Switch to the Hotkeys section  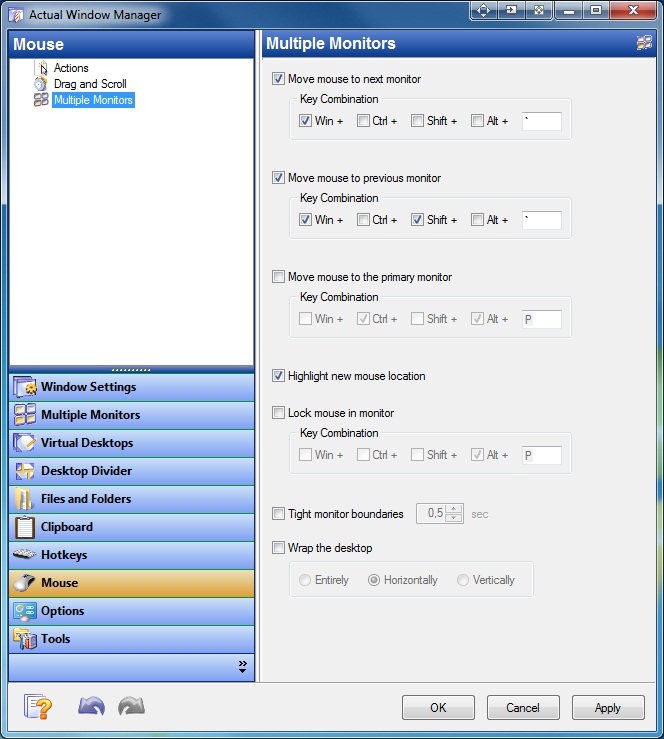click(x=131, y=555)
